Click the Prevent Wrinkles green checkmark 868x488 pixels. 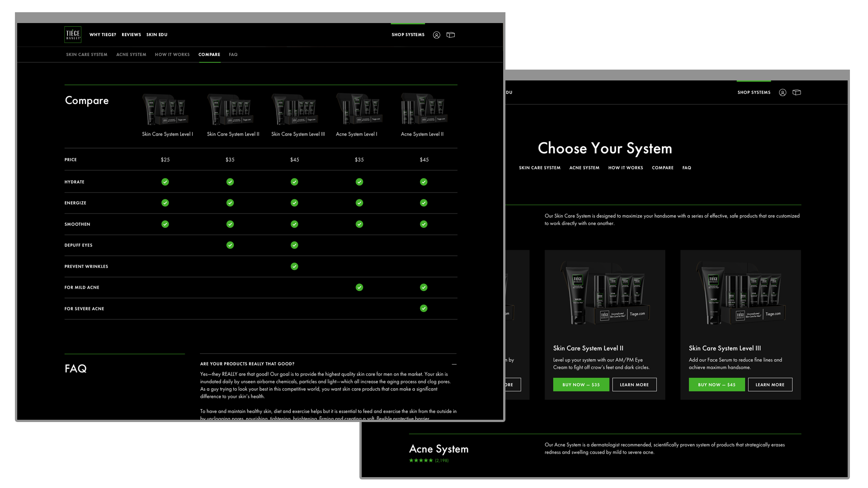(294, 266)
